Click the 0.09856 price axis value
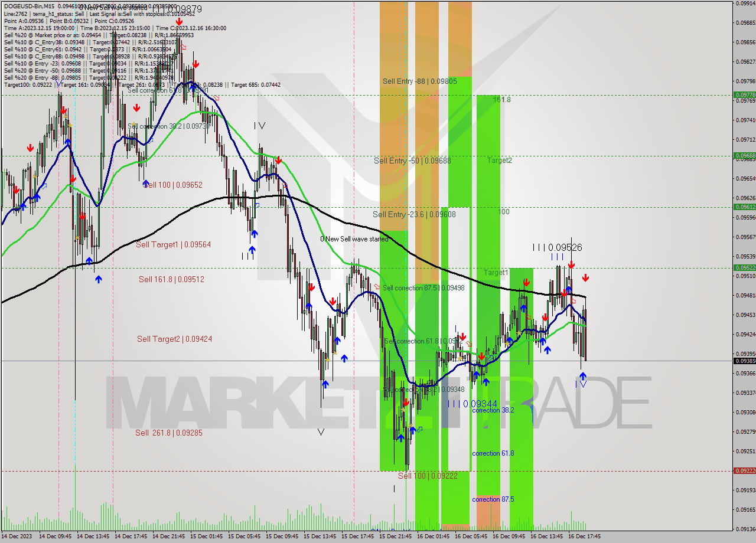The width and height of the screenshot is (756, 543). click(x=747, y=42)
